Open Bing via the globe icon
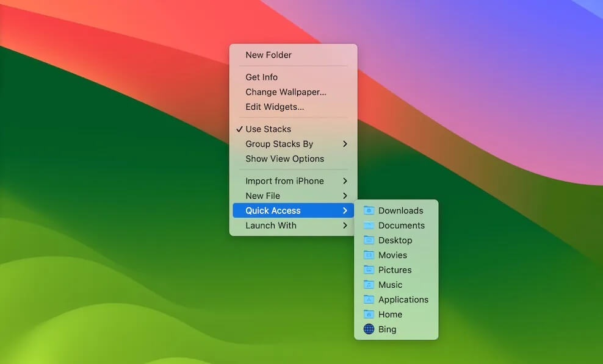 click(369, 329)
